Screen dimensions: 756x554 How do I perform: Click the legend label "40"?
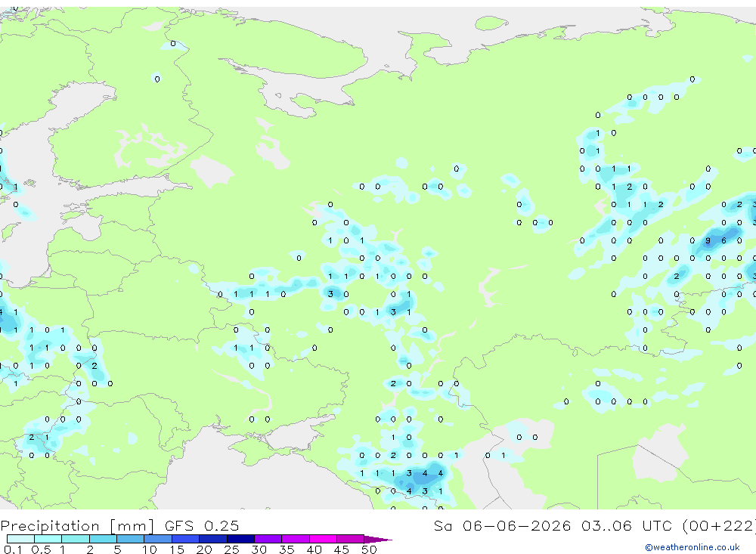[314, 549]
